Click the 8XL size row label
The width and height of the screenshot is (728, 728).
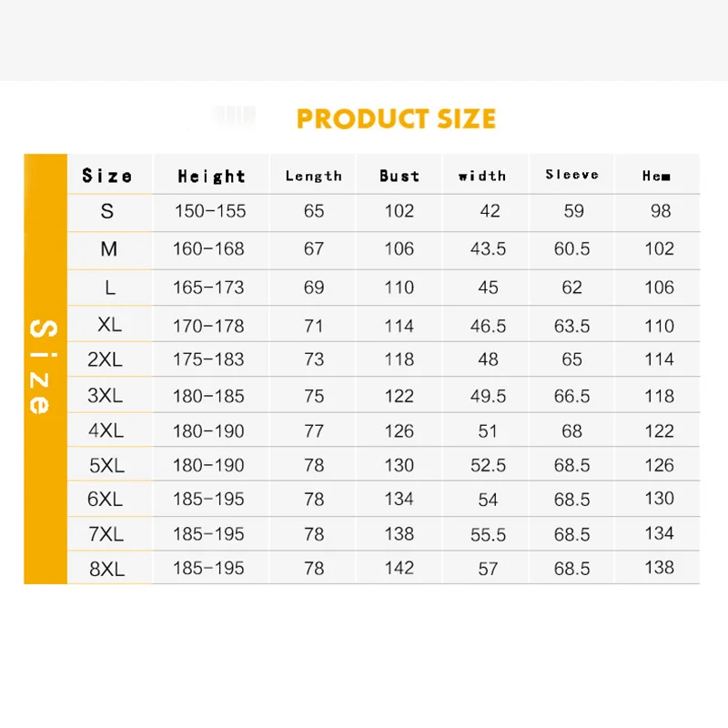tap(106, 569)
